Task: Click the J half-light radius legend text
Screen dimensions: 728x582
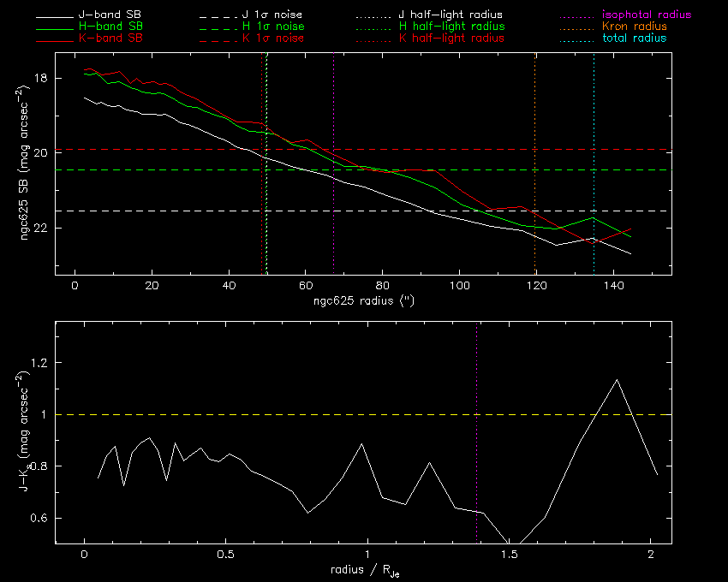Action: click(451, 15)
